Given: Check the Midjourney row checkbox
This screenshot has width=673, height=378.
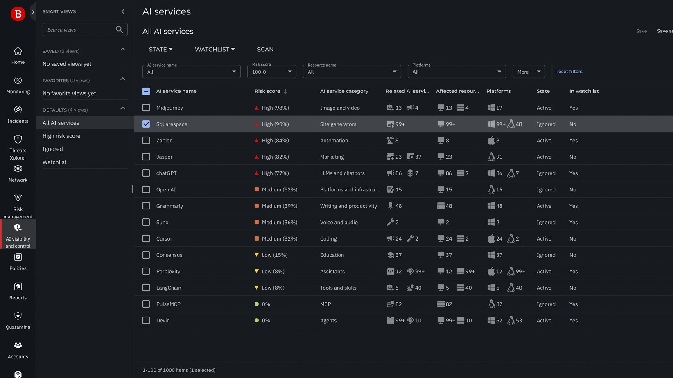Looking at the screenshot, I should tap(146, 108).
